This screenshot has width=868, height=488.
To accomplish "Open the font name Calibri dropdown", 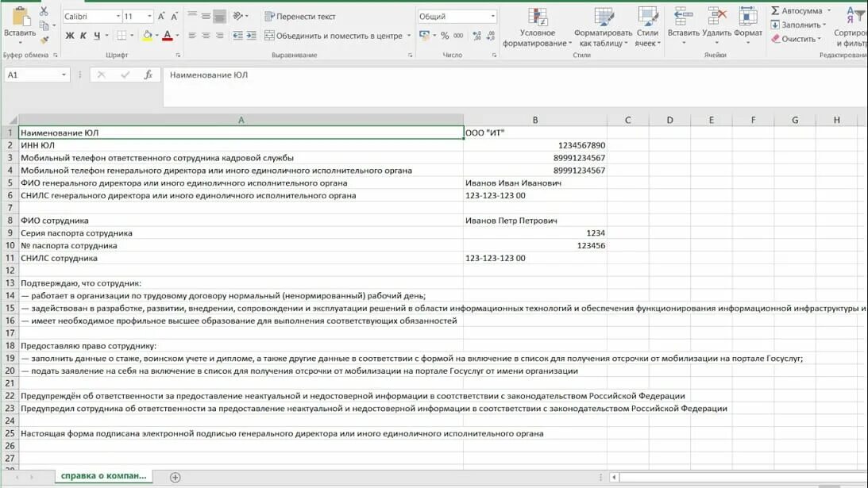I will 118,17.
